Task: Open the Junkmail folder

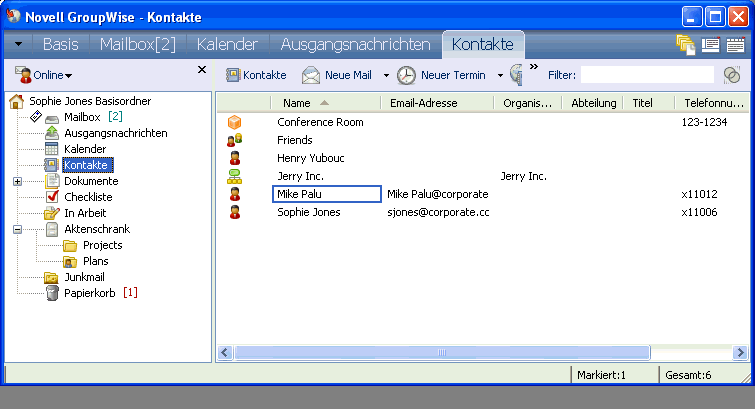Action: point(84,277)
